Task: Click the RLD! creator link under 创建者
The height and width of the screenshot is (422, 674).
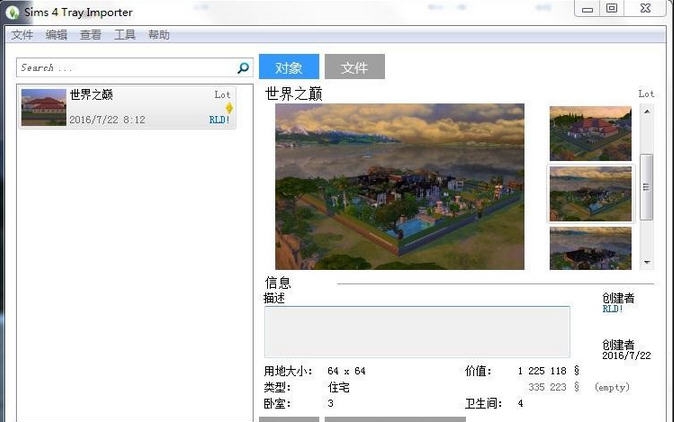Action: pyautogui.click(x=613, y=309)
